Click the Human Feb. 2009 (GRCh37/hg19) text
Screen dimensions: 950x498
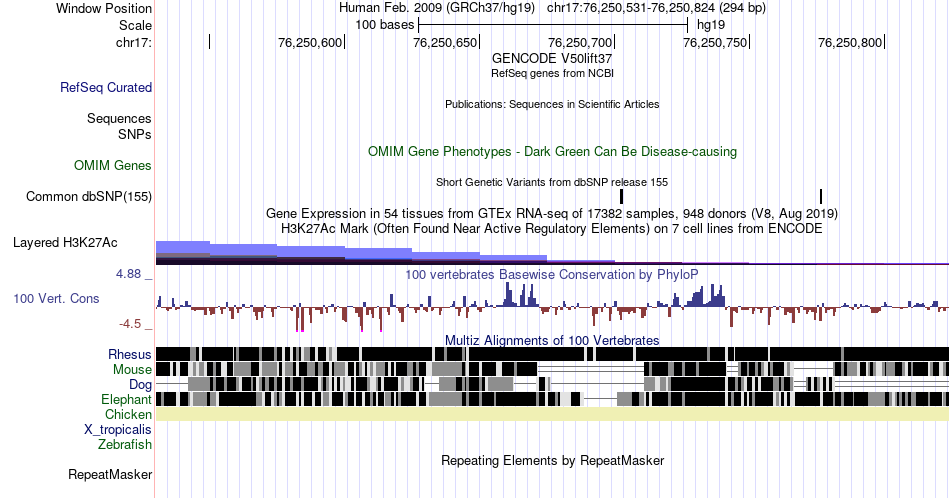437,8
